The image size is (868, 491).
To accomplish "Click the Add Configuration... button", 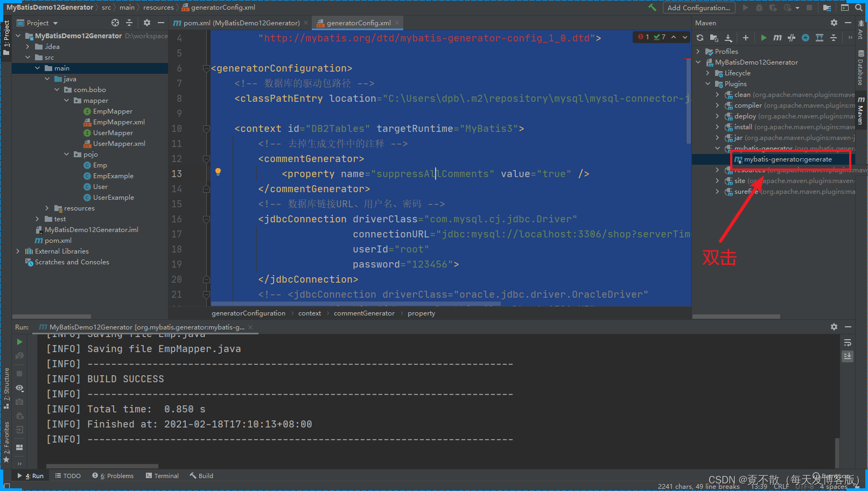I will coord(699,7).
